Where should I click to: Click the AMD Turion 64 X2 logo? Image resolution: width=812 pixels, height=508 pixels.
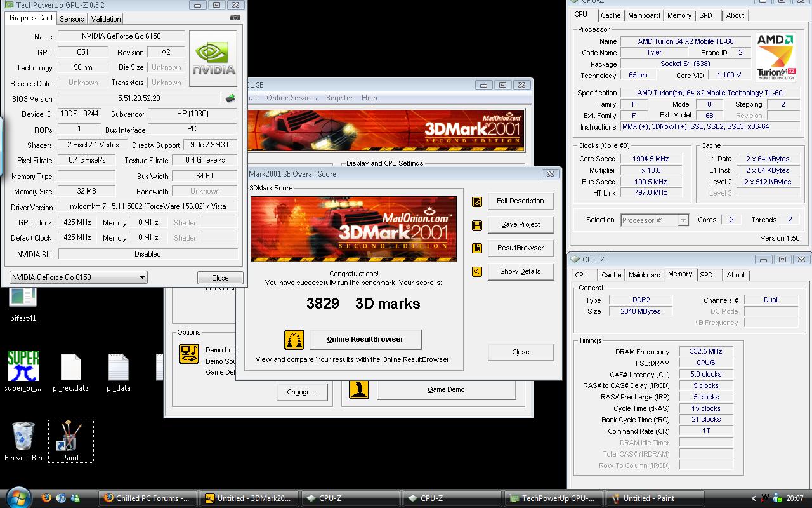(x=775, y=58)
